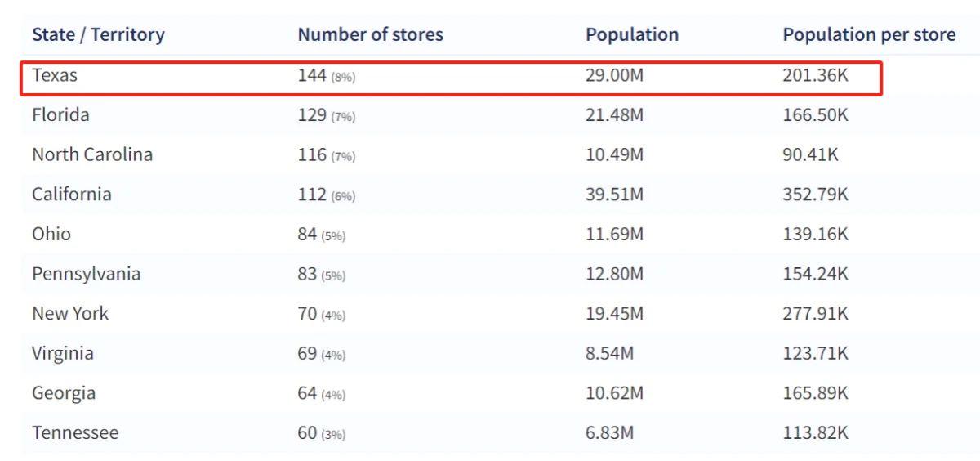Select Tennessee's 6.83M population cell
980x461 pixels.
609,433
